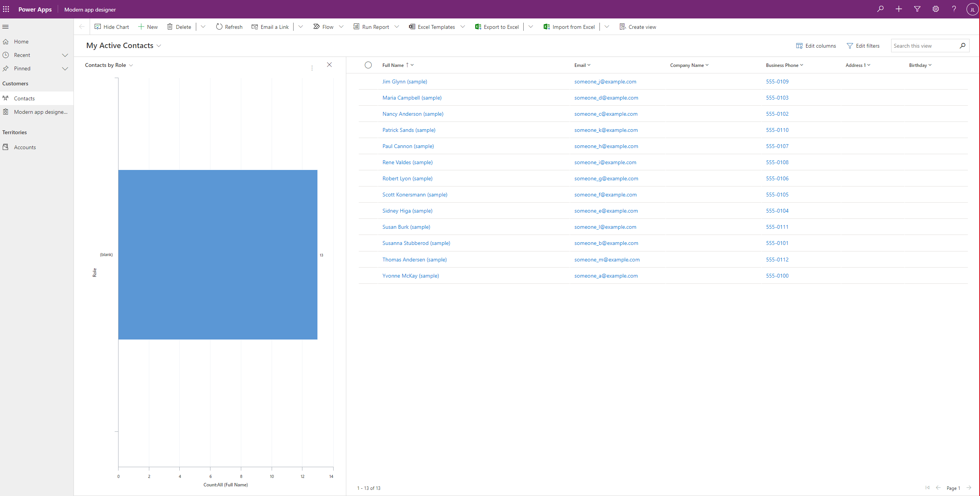The height and width of the screenshot is (496, 980).
Task: Click the Email a Link icon
Action: [x=254, y=27]
